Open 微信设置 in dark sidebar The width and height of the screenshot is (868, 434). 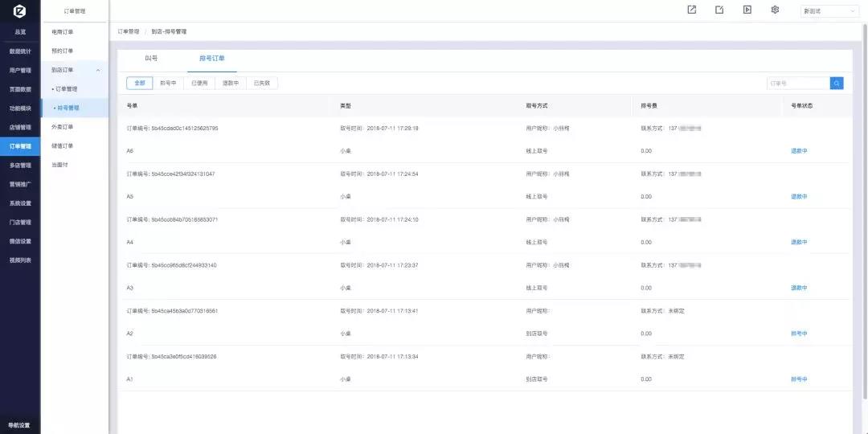coord(20,241)
